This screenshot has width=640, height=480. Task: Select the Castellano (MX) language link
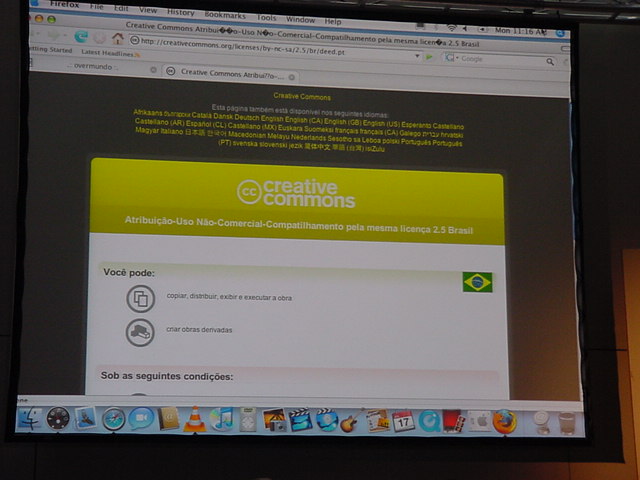coord(252,126)
